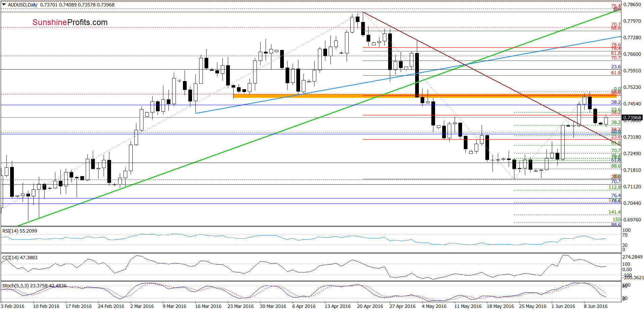Select the orange resistance zone rectangle
644x311 pixels.
[425, 96]
